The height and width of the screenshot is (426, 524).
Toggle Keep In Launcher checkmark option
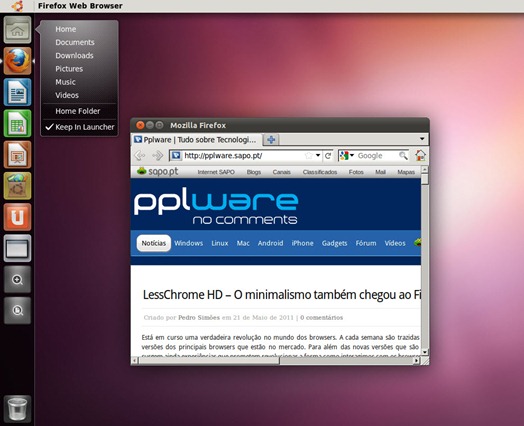[x=80, y=127]
